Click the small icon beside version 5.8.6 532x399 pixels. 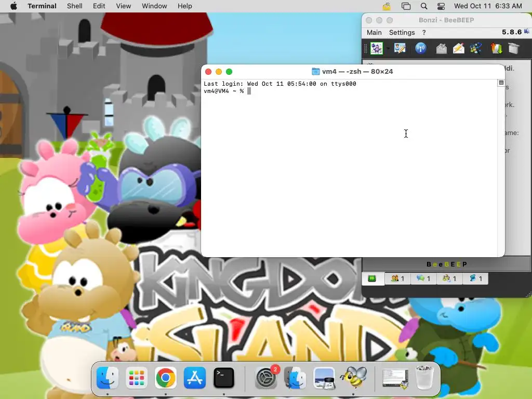(x=527, y=32)
